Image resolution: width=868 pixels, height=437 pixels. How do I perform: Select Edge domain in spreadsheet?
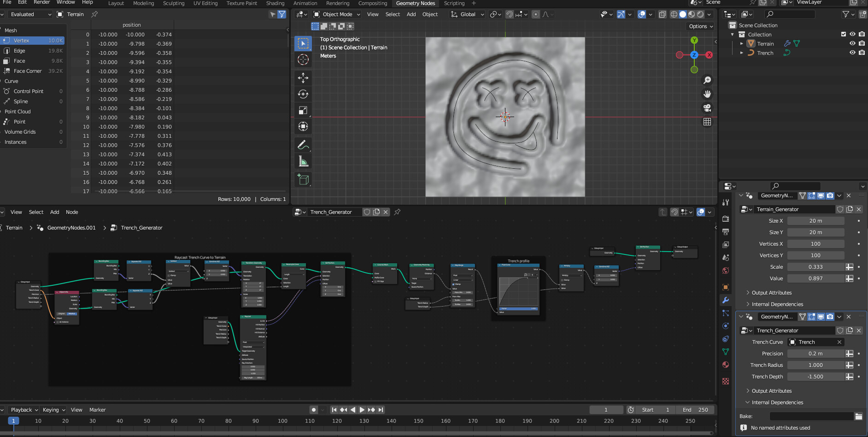pyautogui.click(x=33, y=51)
